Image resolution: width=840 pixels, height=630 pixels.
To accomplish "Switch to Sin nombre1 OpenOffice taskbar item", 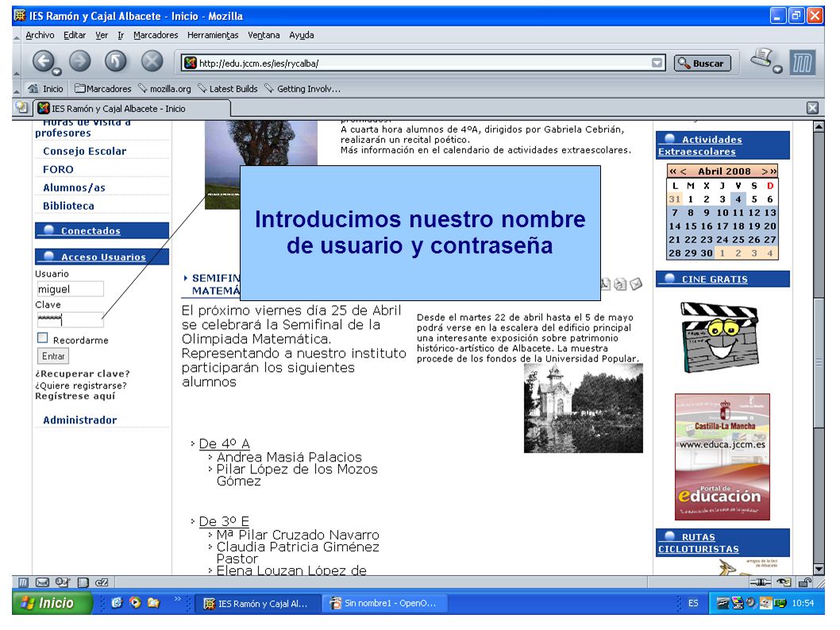I will (383, 603).
